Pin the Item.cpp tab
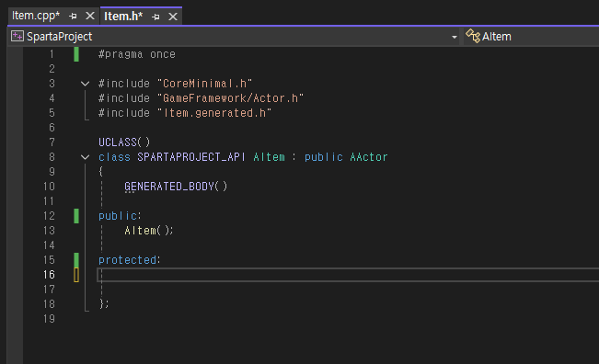 (73, 16)
